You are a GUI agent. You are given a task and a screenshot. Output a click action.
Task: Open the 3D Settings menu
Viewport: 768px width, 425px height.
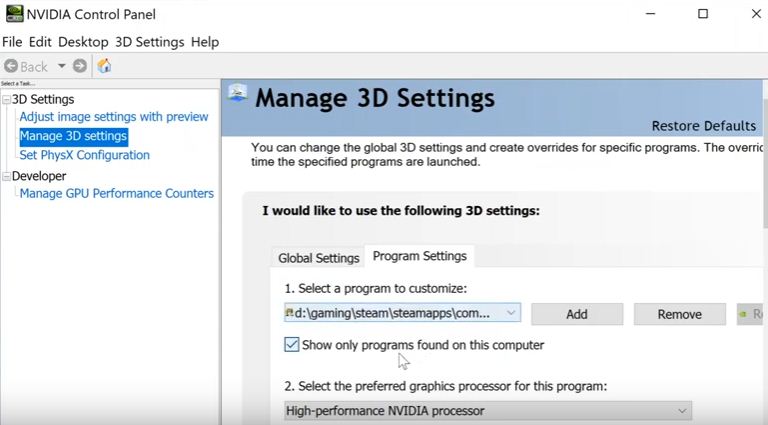[x=150, y=42]
